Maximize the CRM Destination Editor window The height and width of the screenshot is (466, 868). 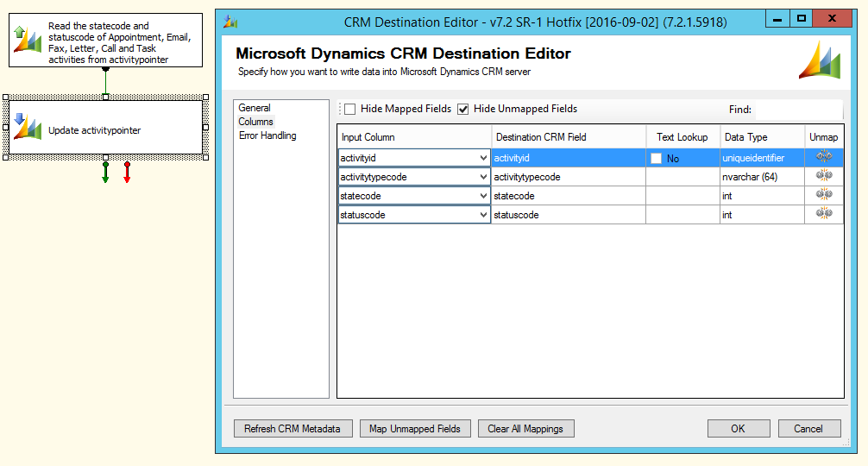(801, 19)
